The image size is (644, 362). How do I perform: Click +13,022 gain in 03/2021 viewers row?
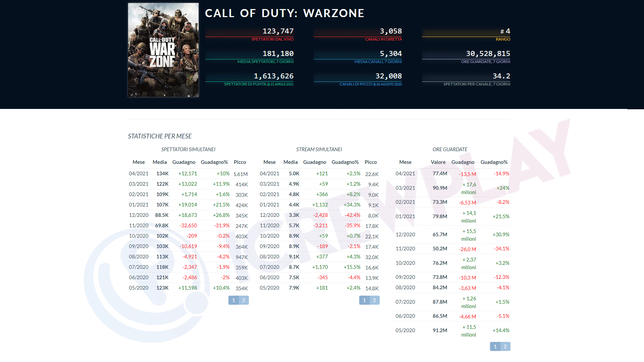(187, 184)
